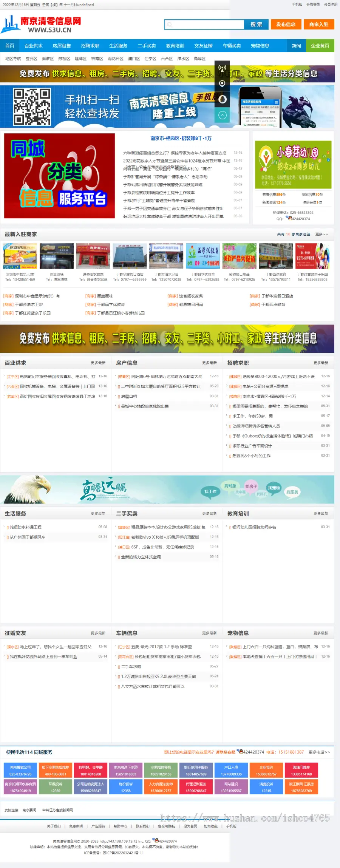The height and width of the screenshot is (868, 340).
Task: Select the 宠物信息 navigation tab
Action: [260, 46]
